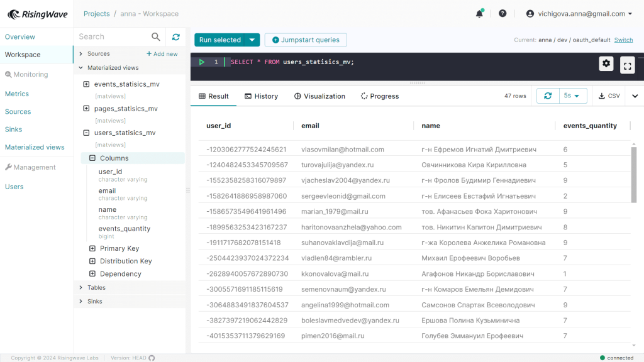Run line 1 with play arrow
This screenshot has width=644, height=362.
(202, 62)
